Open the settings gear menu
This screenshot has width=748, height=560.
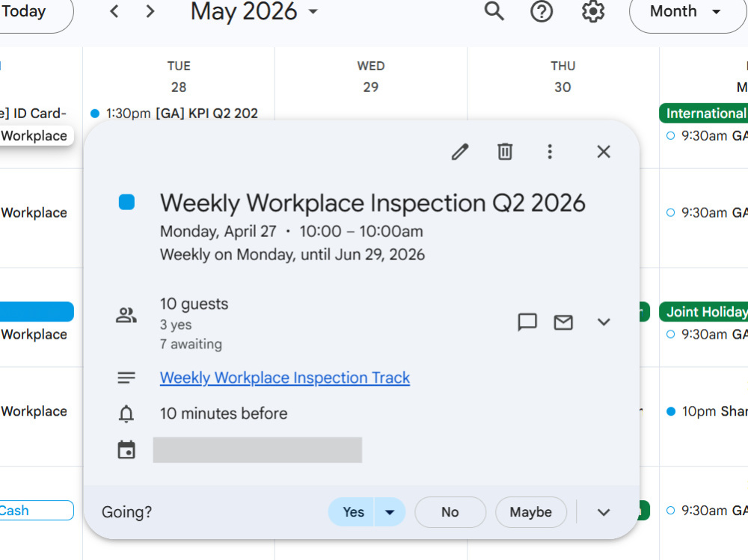[x=593, y=11]
